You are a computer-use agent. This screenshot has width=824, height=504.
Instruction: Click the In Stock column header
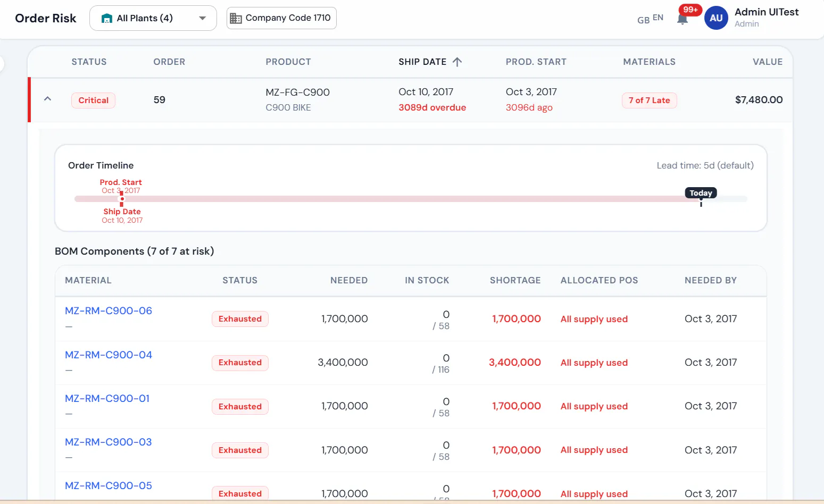point(427,280)
